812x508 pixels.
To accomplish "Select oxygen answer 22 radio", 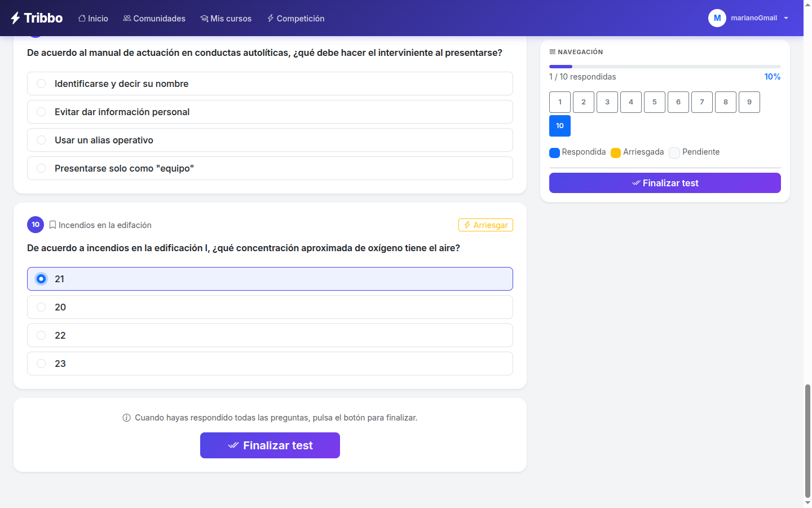I will point(41,335).
